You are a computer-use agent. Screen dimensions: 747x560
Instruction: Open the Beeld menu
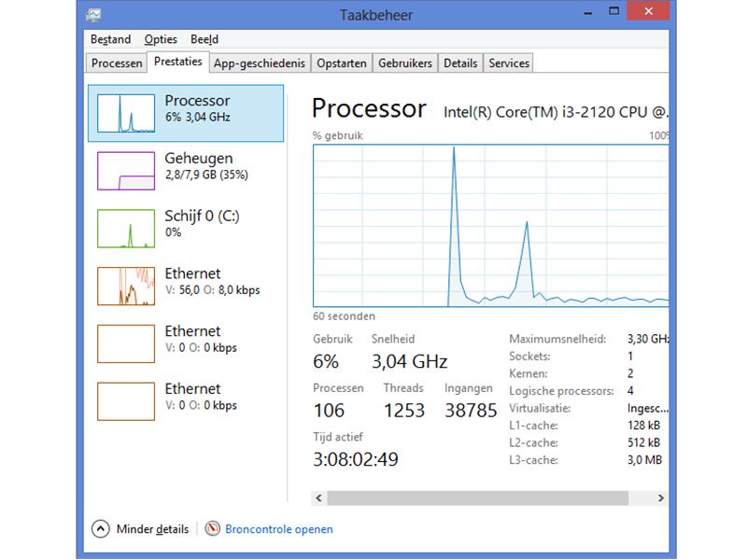point(204,39)
